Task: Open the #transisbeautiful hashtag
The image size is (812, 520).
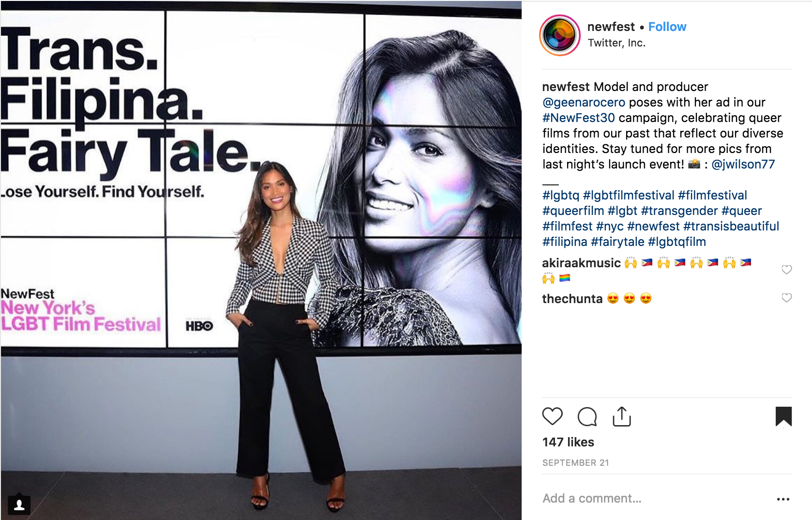Action: coord(731,226)
